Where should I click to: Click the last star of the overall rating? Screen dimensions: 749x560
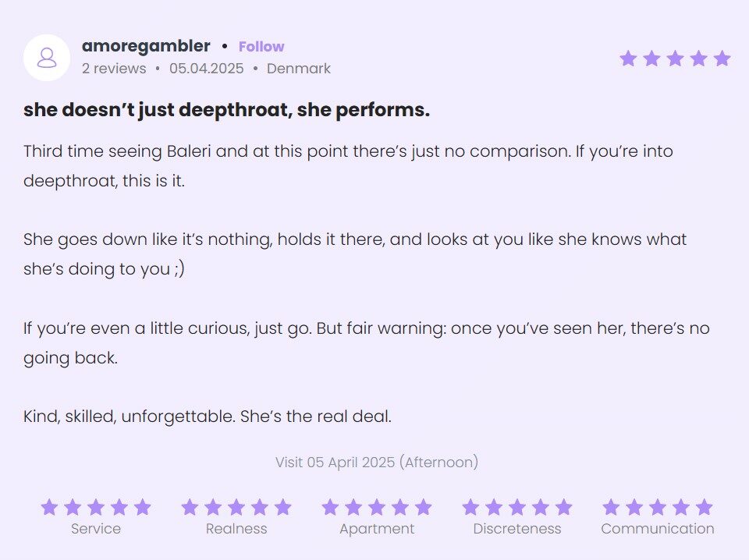(x=722, y=58)
